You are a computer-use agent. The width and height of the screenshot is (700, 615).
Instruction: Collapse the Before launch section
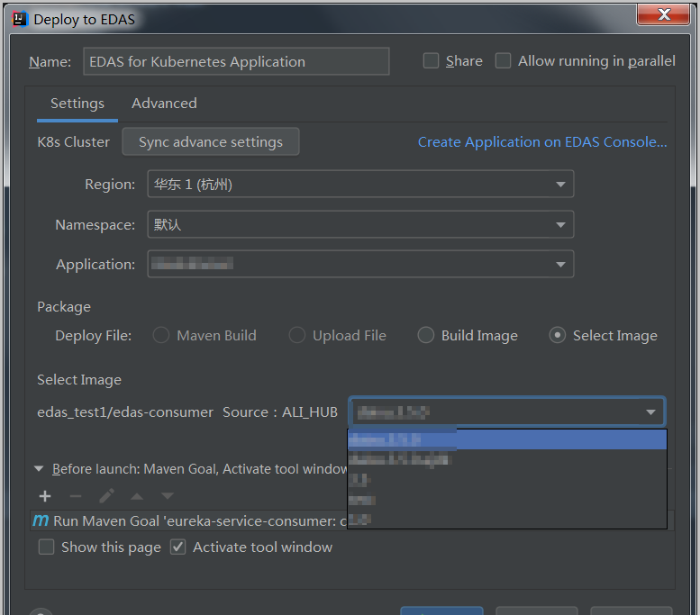pyautogui.click(x=39, y=468)
